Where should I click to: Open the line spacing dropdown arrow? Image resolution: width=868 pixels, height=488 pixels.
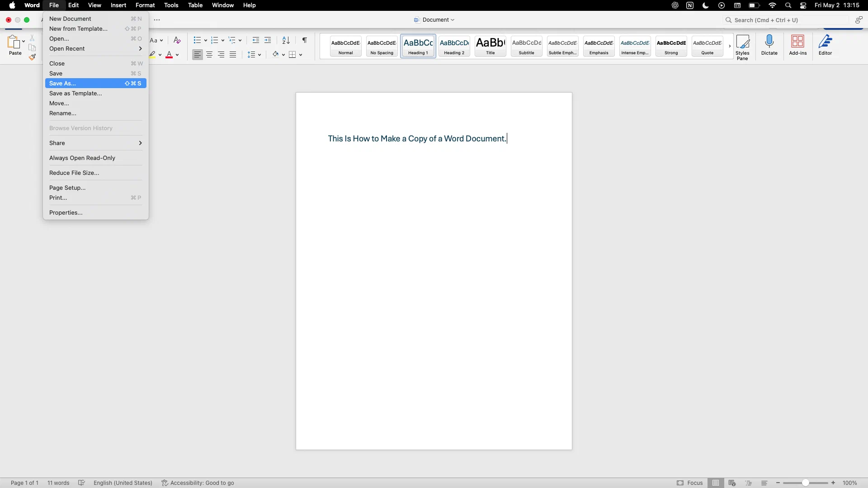[259, 55]
